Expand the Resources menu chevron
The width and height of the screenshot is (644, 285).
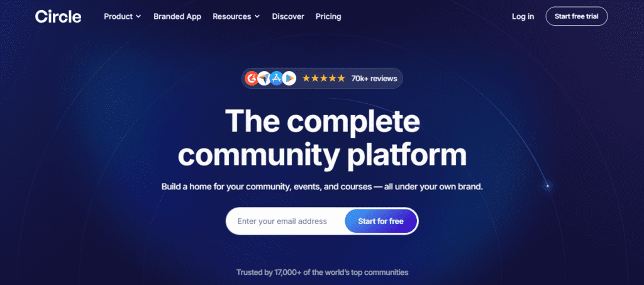pyautogui.click(x=257, y=16)
